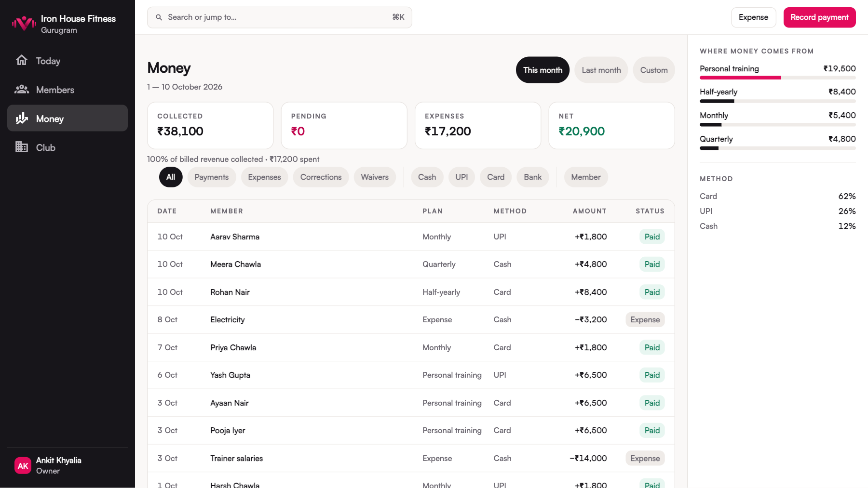
Task: Click Ankit Khyalia profile name
Action: tap(59, 461)
